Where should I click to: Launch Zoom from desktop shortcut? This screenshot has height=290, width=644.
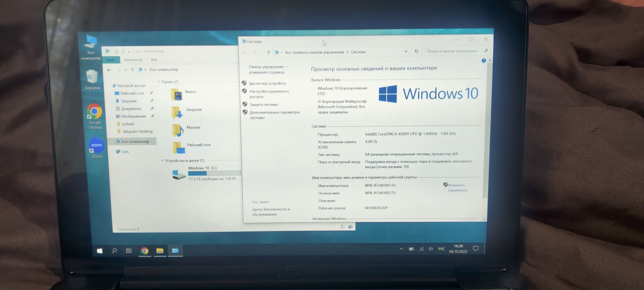(97, 148)
